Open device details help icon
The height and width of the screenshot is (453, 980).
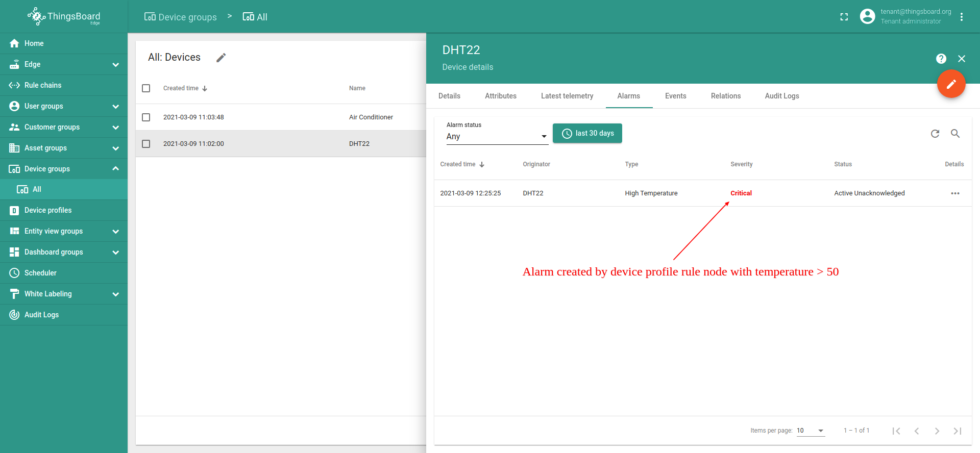941,59
